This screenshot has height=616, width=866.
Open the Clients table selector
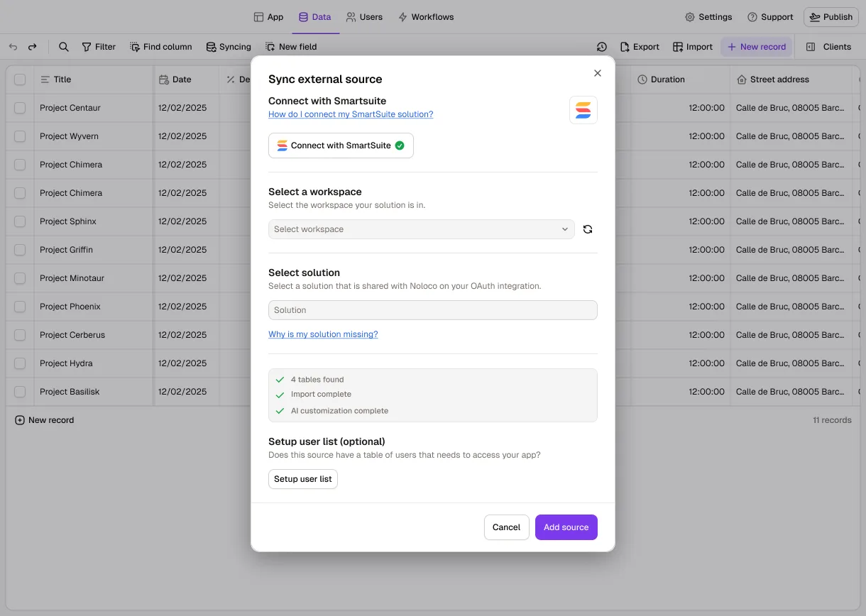pos(828,47)
